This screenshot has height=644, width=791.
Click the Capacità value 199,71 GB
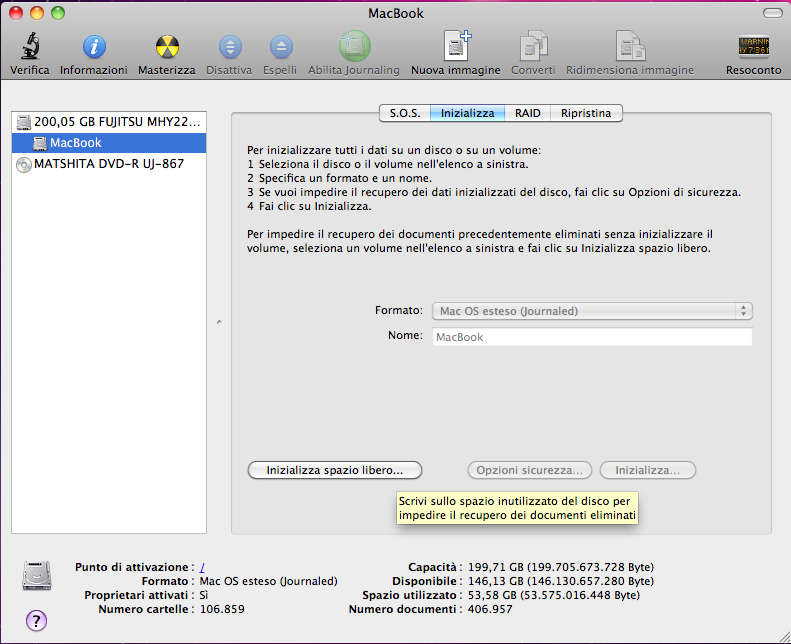[560, 567]
